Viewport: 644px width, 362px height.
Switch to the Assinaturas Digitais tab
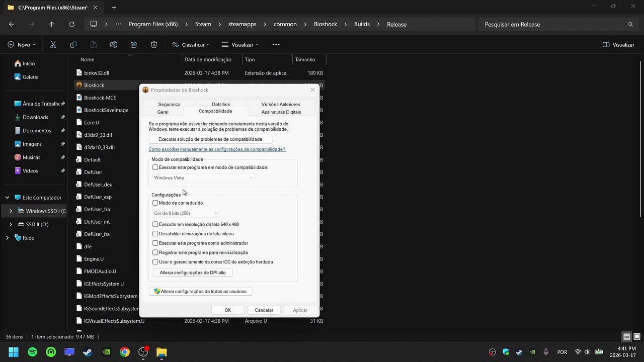[281, 112]
